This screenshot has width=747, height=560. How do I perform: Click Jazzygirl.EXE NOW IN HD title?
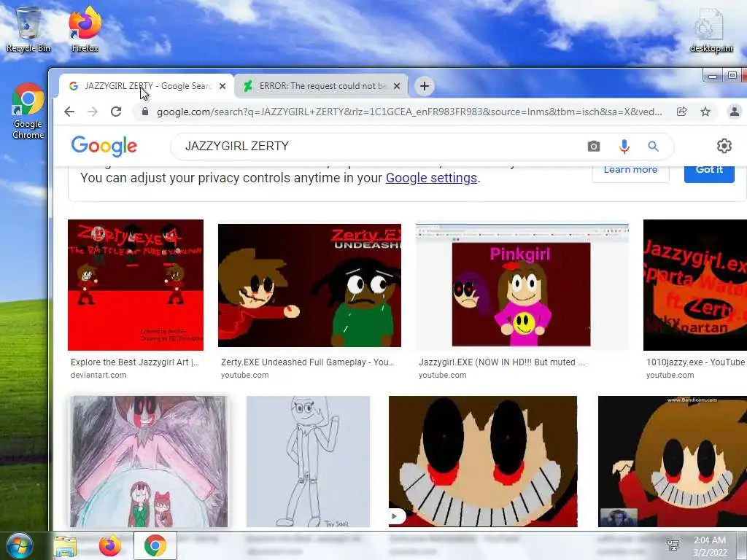click(x=502, y=362)
